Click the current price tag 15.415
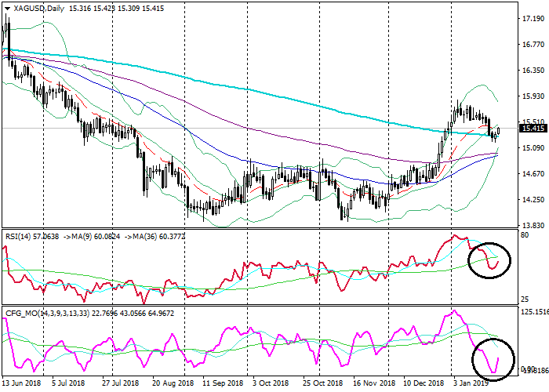 pyautogui.click(x=533, y=128)
